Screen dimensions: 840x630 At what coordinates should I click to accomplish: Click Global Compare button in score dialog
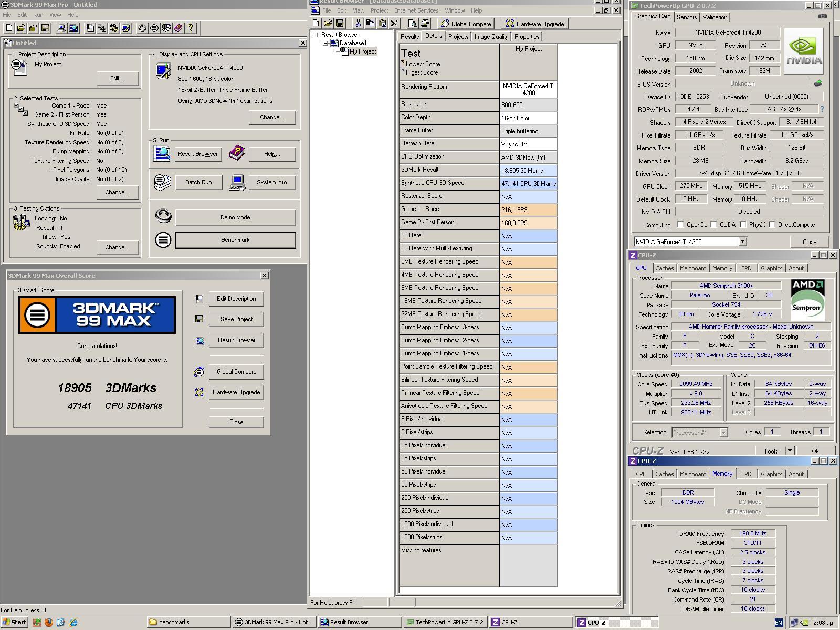point(236,372)
